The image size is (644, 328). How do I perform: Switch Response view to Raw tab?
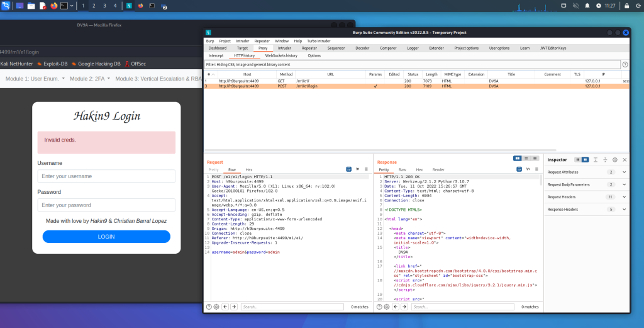tap(402, 170)
